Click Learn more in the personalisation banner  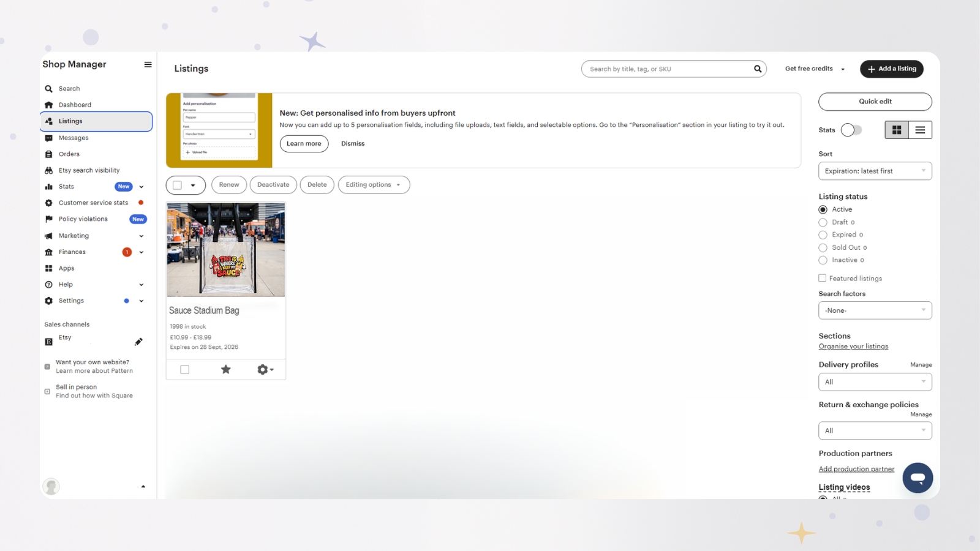[304, 144]
